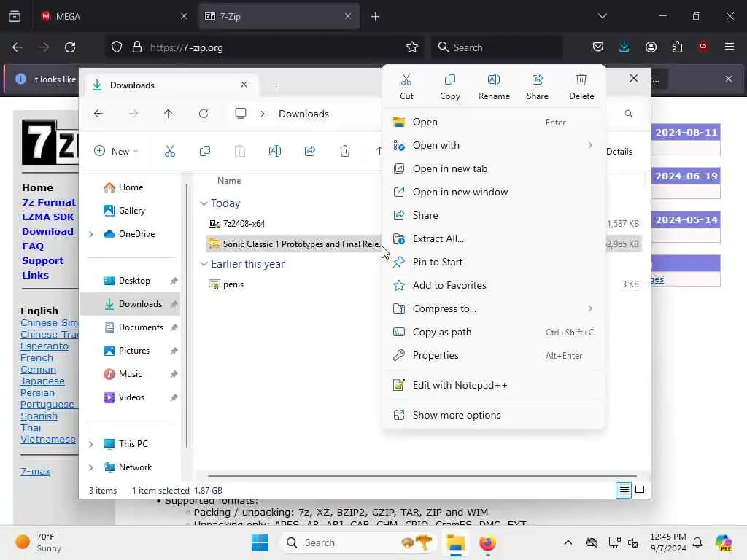Screen dimensions: 747x560
Task: Click Explorer toolbar rename icon
Action: coord(275,152)
